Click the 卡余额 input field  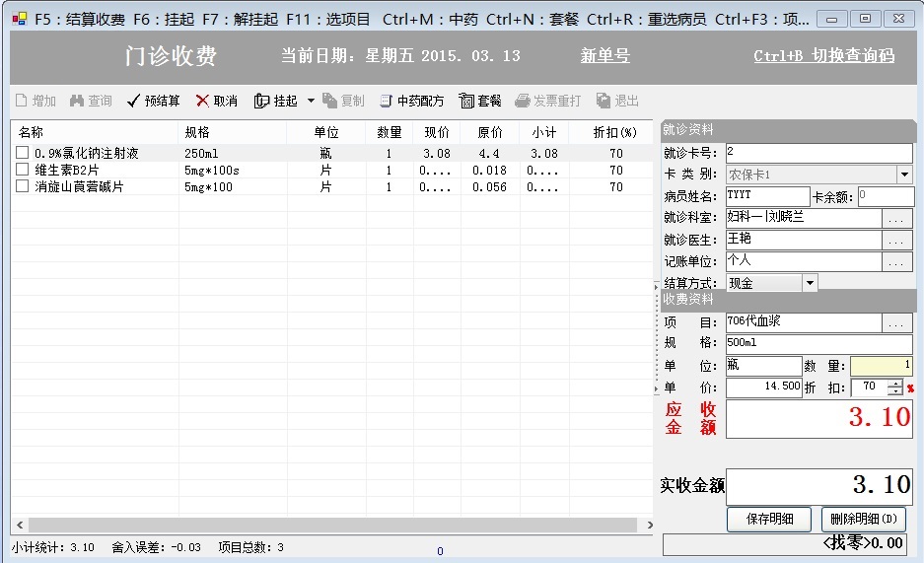coord(886,196)
